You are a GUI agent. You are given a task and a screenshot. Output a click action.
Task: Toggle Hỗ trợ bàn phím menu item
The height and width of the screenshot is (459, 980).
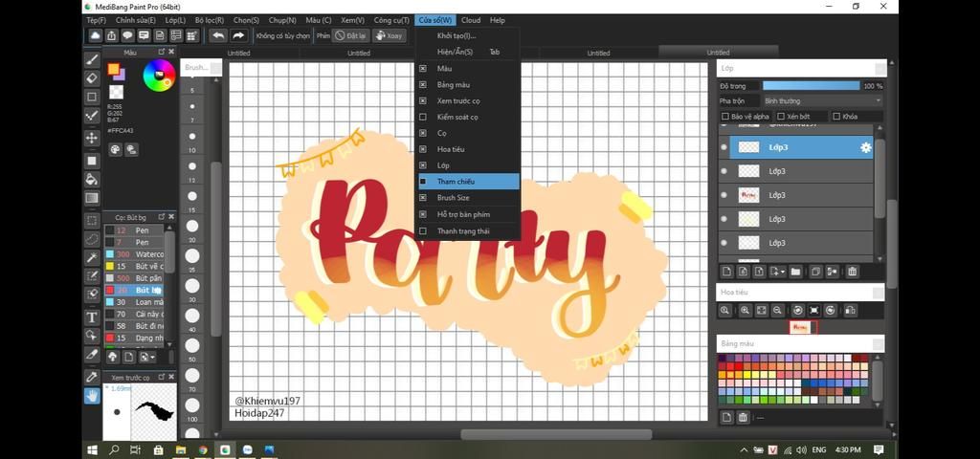pyautogui.click(x=469, y=214)
